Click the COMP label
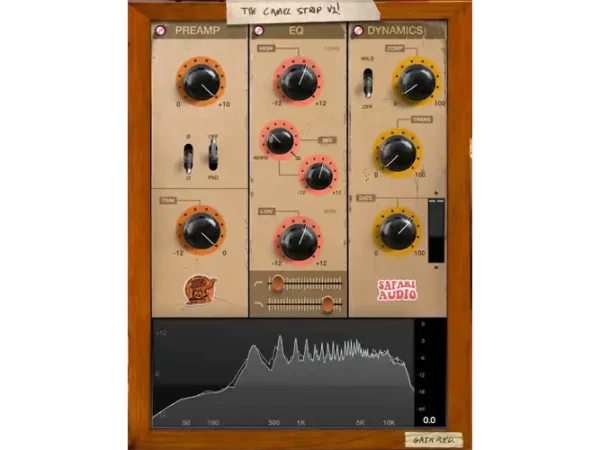This screenshot has width=600, height=450. (x=395, y=48)
